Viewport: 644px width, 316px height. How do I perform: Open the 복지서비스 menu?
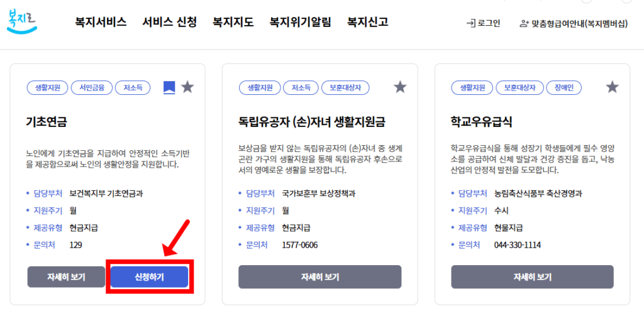point(101,23)
